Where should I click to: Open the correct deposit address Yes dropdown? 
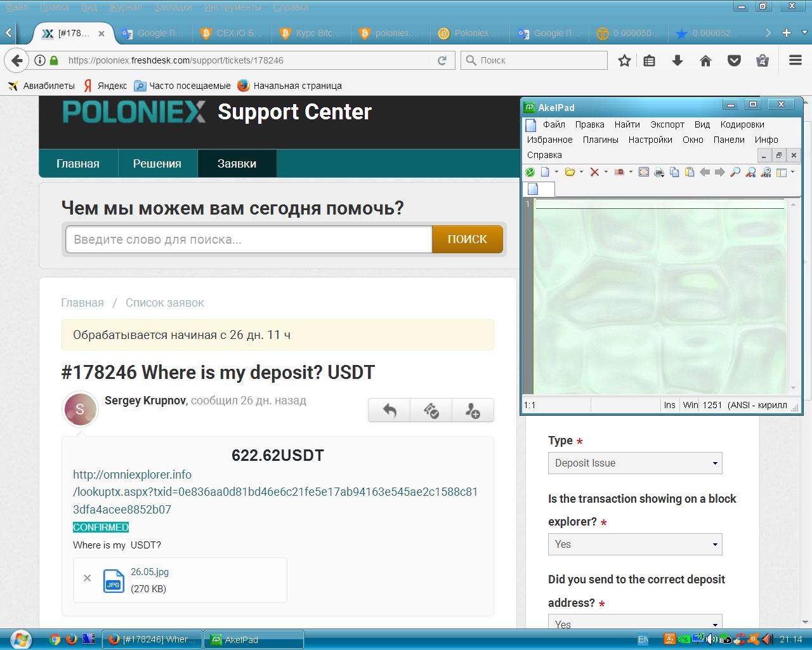point(635,622)
